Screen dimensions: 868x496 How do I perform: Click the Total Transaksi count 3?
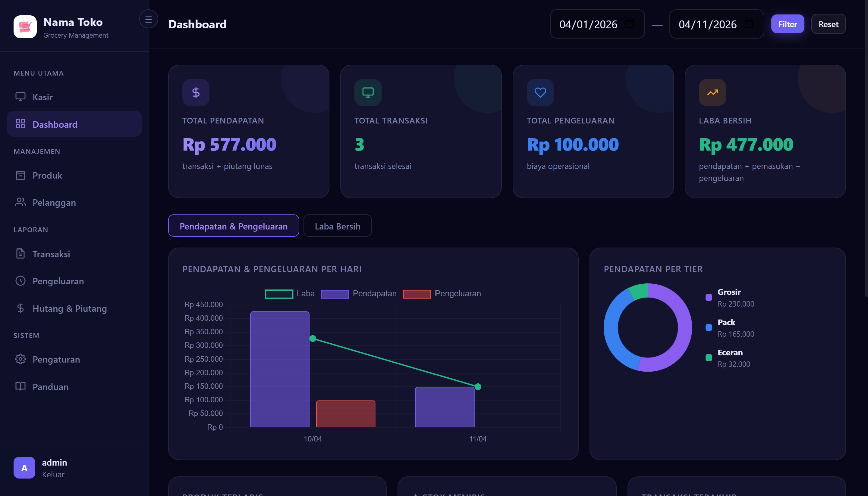pos(359,145)
